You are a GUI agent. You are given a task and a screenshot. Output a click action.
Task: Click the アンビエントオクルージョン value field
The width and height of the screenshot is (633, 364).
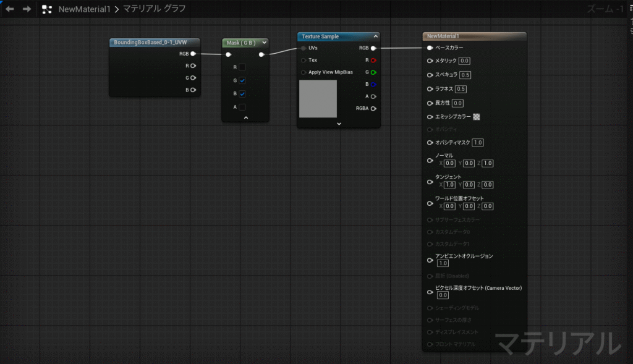443,263
